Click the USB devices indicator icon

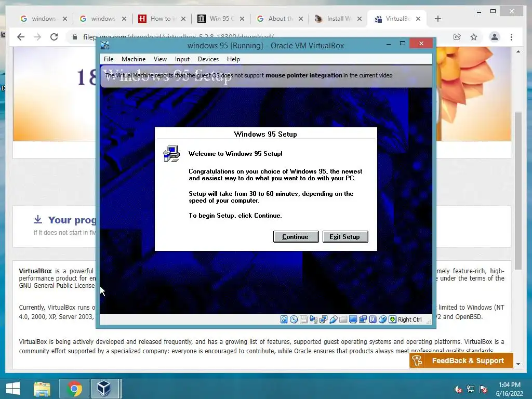click(x=333, y=320)
